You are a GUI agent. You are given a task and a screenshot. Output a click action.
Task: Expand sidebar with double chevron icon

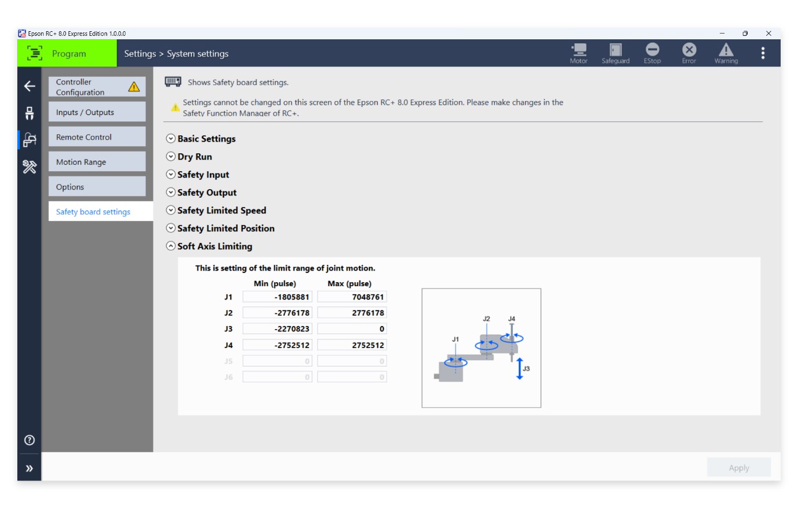[29, 468]
